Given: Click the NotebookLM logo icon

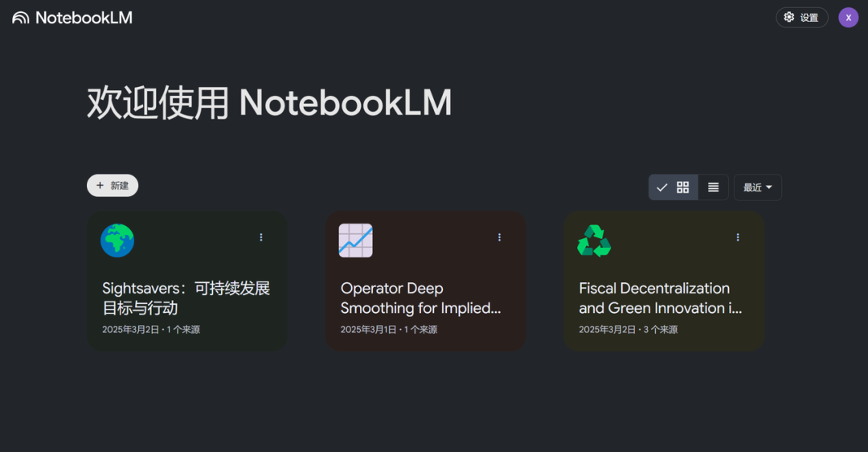Looking at the screenshot, I should coord(20,18).
